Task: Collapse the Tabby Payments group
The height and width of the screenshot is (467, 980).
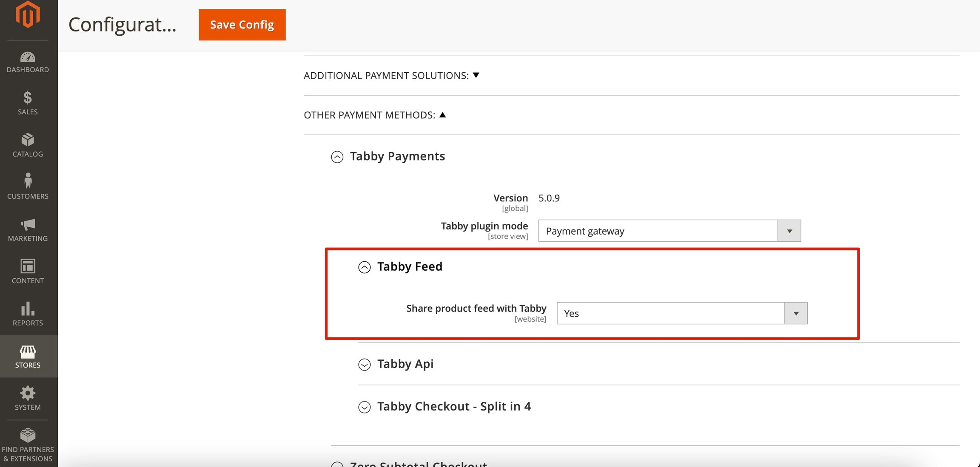Action: tap(388, 156)
